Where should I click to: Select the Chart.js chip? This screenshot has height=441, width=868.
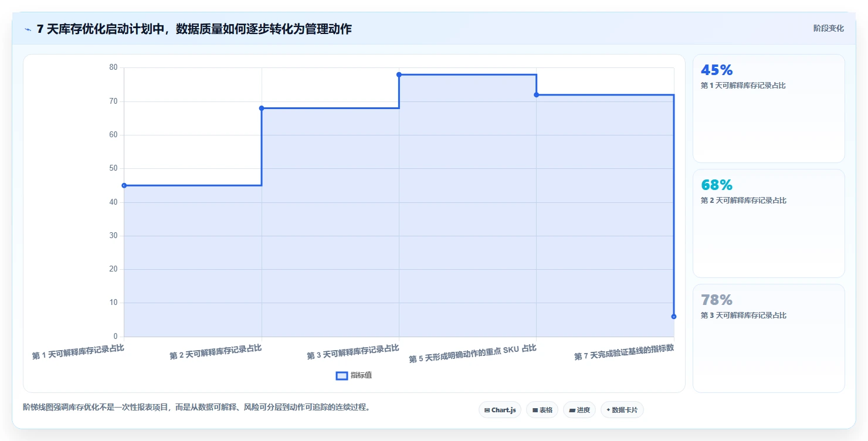500,410
